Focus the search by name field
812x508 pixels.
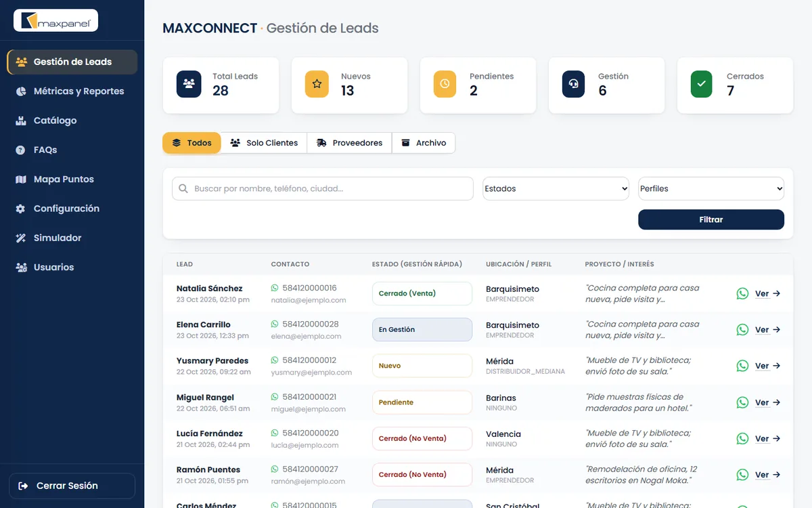(323, 189)
